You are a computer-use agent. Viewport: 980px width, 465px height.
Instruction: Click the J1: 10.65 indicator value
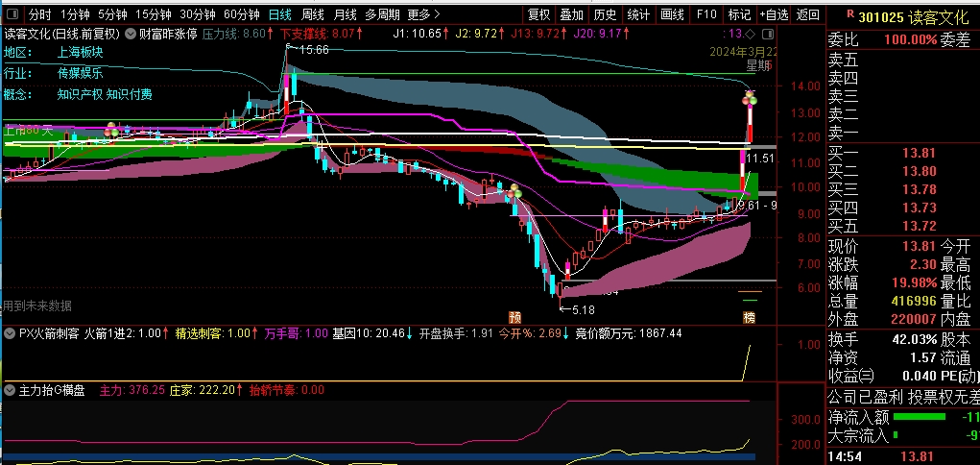tap(420, 34)
